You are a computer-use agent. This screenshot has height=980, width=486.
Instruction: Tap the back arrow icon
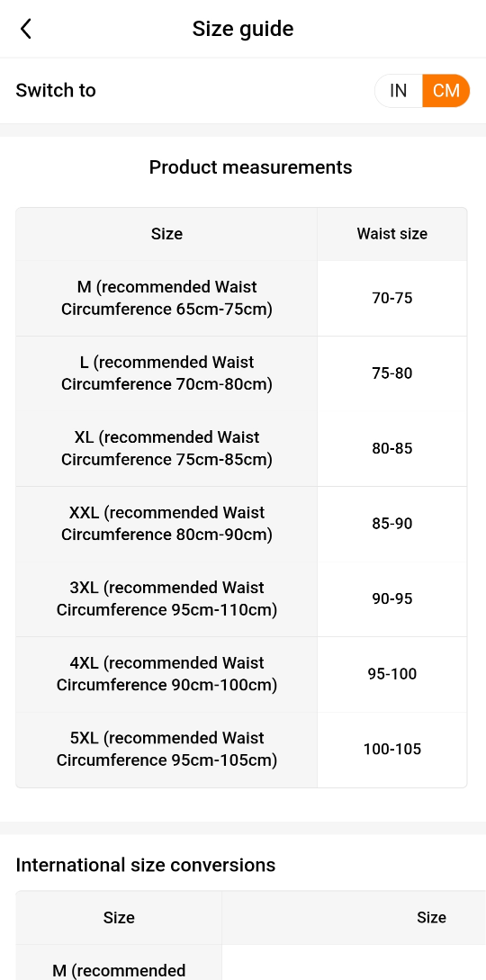(x=25, y=29)
